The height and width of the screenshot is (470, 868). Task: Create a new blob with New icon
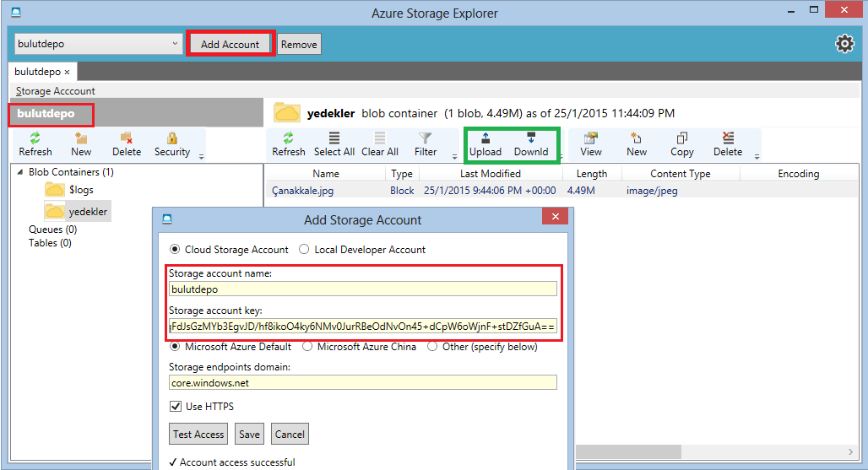(637, 144)
